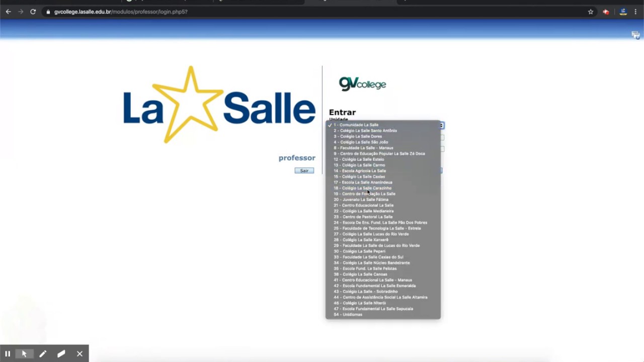Choose '54 - Unidiomas' option
This screenshot has height=362, width=644.
pyautogui.click(x=383, y=315)
